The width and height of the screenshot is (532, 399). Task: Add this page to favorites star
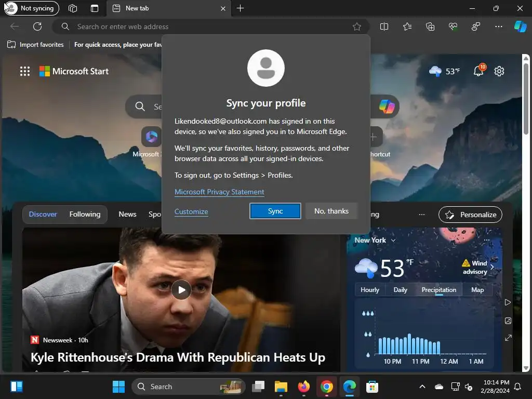click(356, 26)
